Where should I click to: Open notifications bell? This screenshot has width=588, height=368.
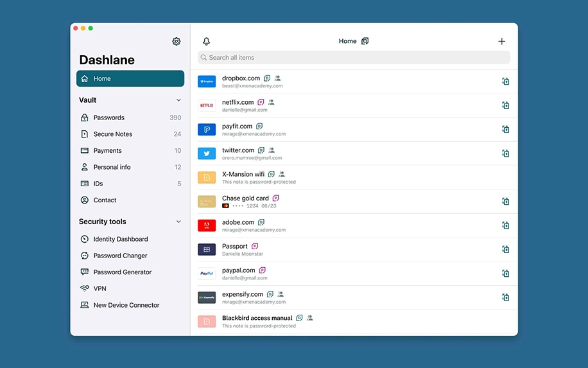pyautogui.click(x=206, y=41)
